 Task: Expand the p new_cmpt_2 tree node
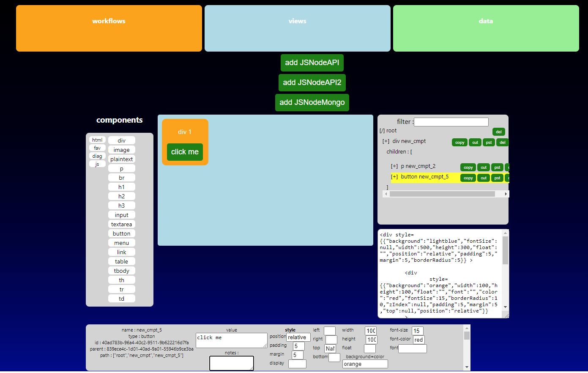tap(394, 166)
